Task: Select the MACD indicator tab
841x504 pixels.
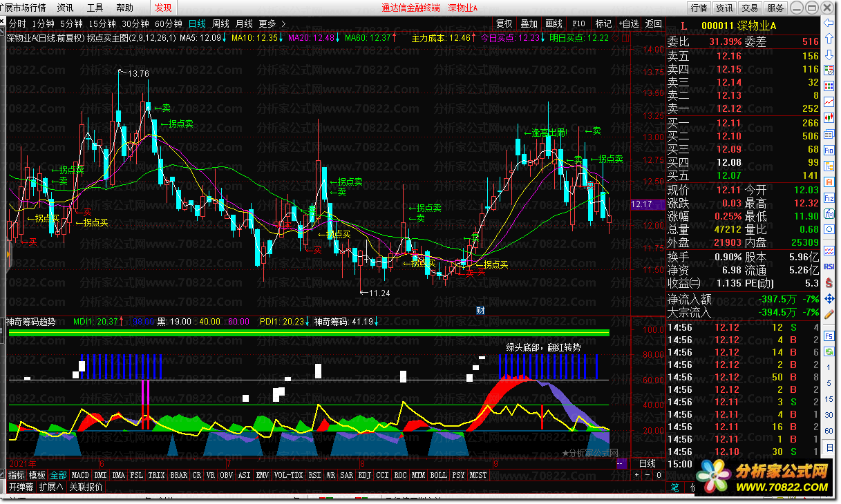Action: coord(81,475)
